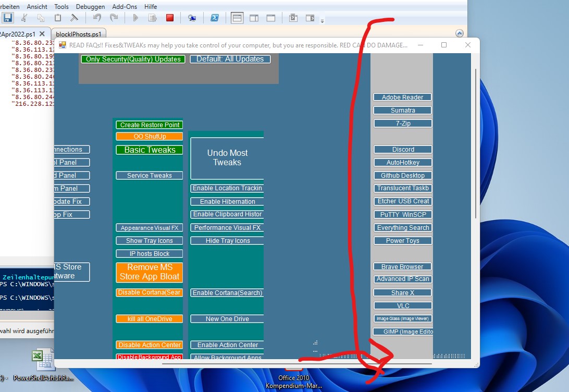This screenshot has height=392, width=569.
Task: Click the Github Desktop button
Action: point(403,176)
